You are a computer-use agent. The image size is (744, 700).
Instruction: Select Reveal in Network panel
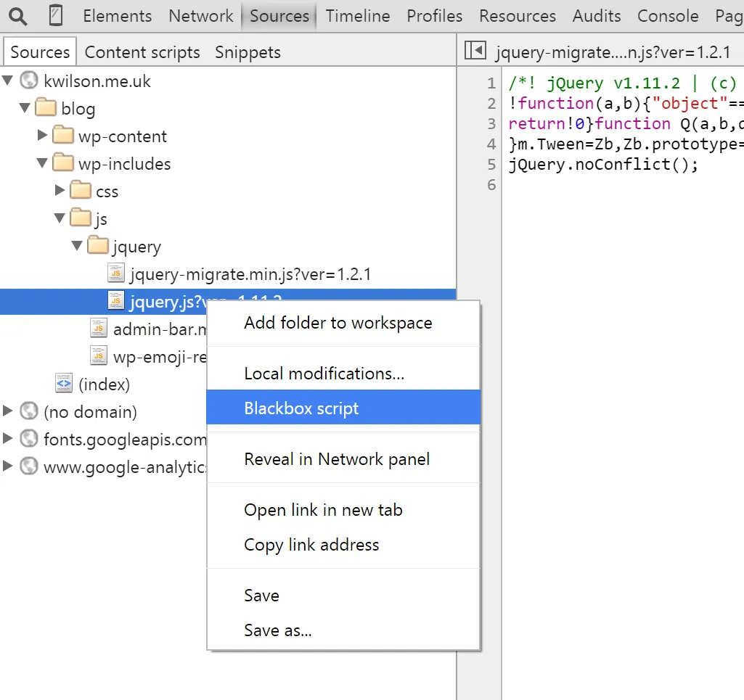pos(337,459)
